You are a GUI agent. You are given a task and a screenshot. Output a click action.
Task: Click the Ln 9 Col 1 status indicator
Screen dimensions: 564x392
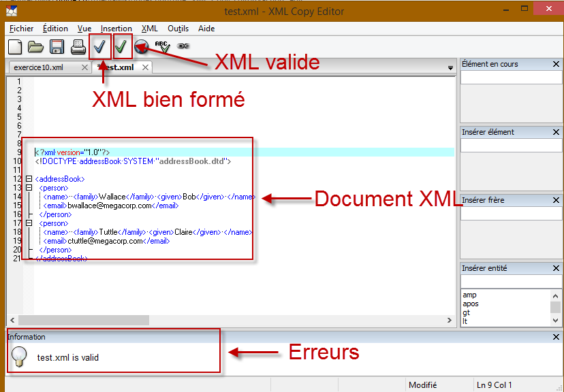click(494, 385)
